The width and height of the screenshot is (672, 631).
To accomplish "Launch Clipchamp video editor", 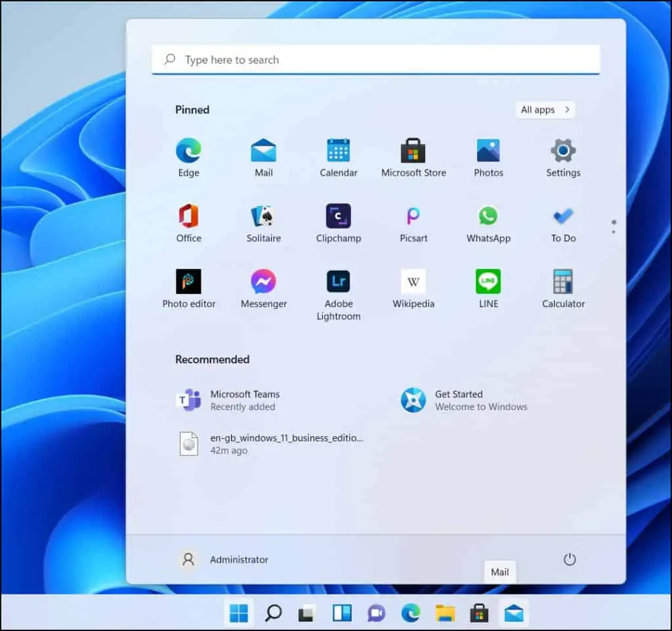I will 339,223.
